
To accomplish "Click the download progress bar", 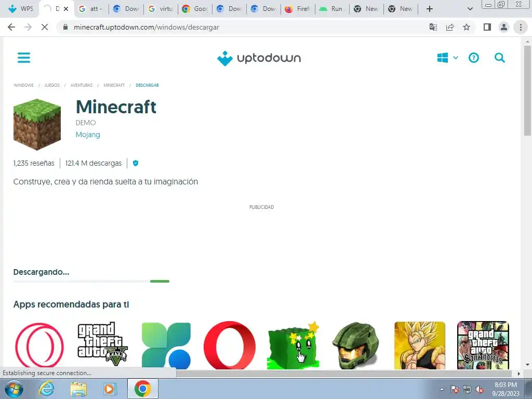I will [x=91, y=281].
